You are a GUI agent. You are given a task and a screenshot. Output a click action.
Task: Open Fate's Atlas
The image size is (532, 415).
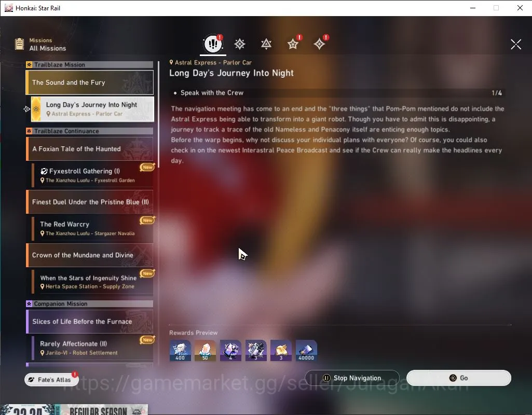pos(51,380)
